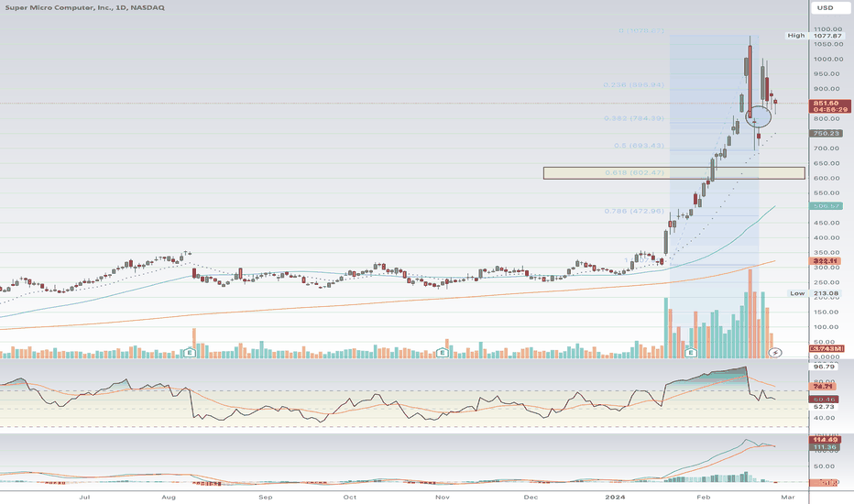Click the Nov label on time axis

tap(443, 497)
